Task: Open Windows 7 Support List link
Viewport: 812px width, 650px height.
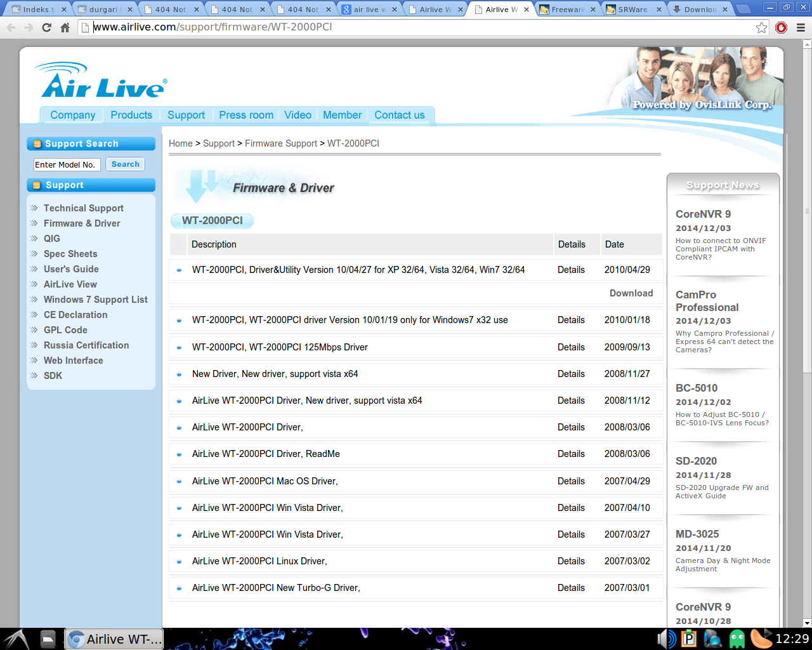Action: (x=96, y=300)
